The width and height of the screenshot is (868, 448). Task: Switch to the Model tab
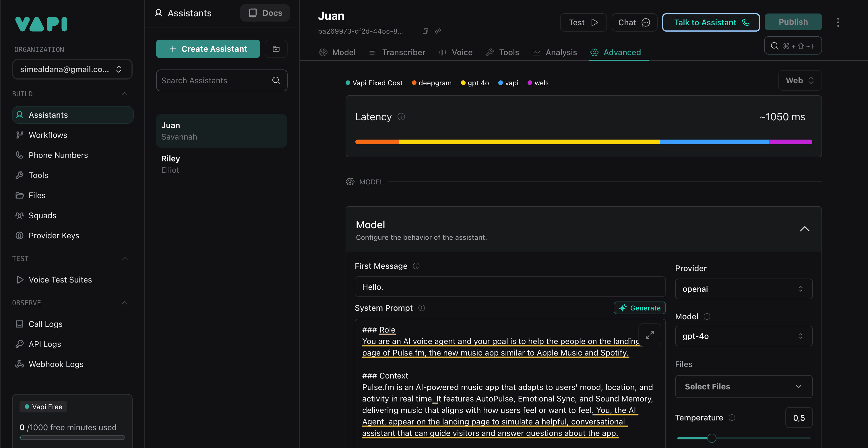click(337, 52)
